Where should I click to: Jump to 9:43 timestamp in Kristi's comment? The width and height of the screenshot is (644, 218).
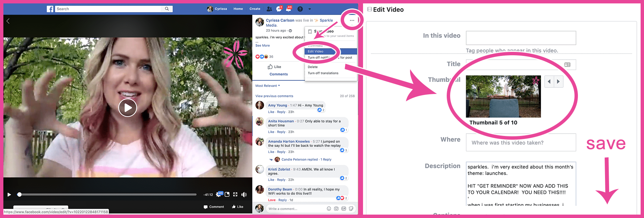[297, 169]
